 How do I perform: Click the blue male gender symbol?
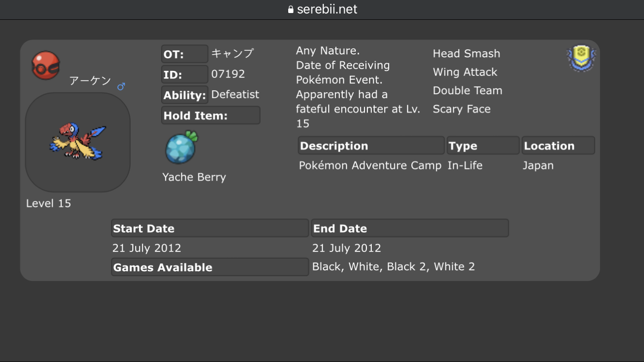tap(121, 86)
